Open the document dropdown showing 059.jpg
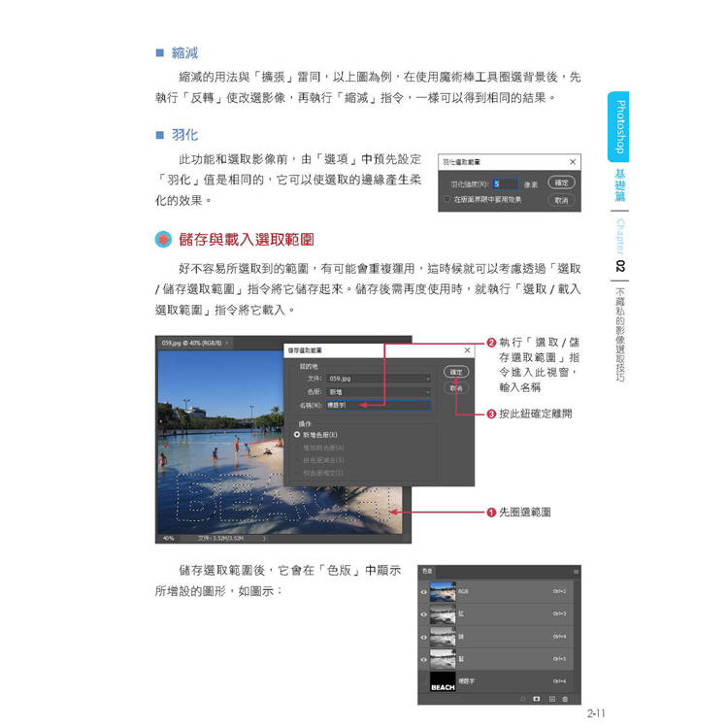The image size is (728, 728). click(379, 379)
